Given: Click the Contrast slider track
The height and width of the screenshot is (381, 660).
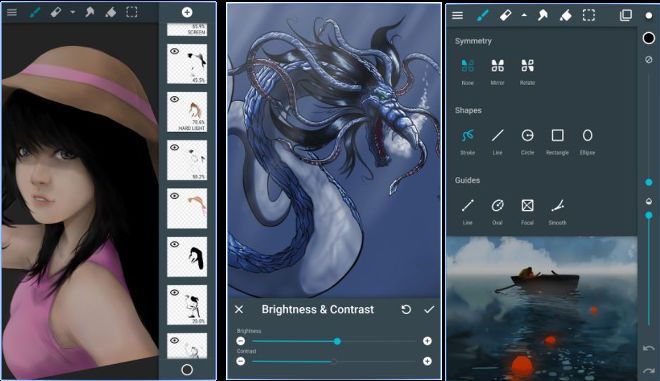Looking at the screenshot, I should [x=334, y=361].
